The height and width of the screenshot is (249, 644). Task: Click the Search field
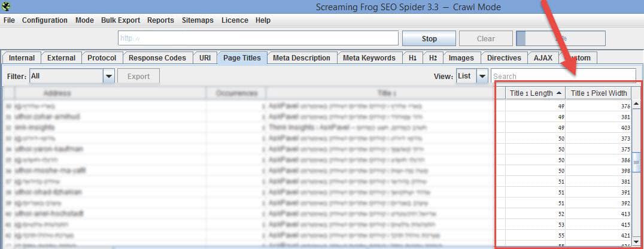(x=564, y=76)
